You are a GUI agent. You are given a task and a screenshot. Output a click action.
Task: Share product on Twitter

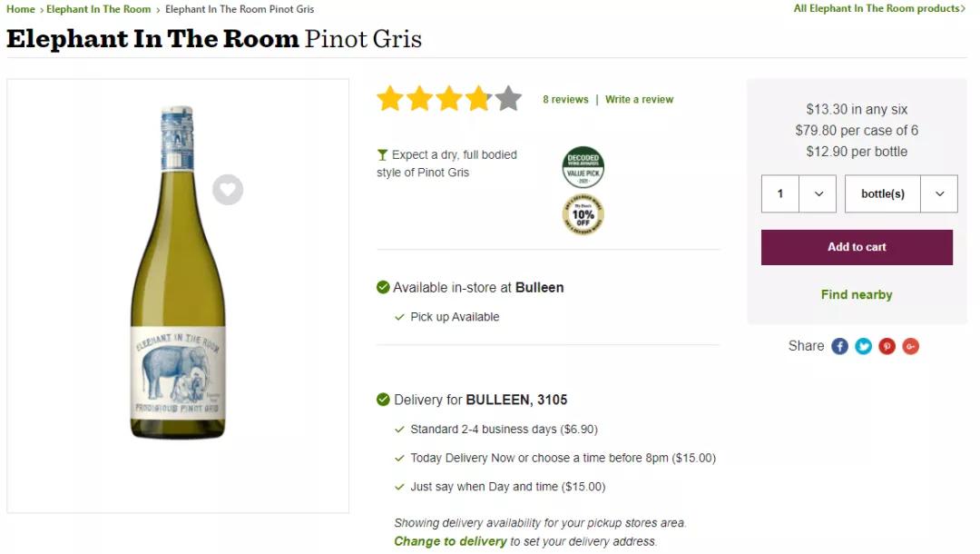pyautogui.click(x=863, y=346)
